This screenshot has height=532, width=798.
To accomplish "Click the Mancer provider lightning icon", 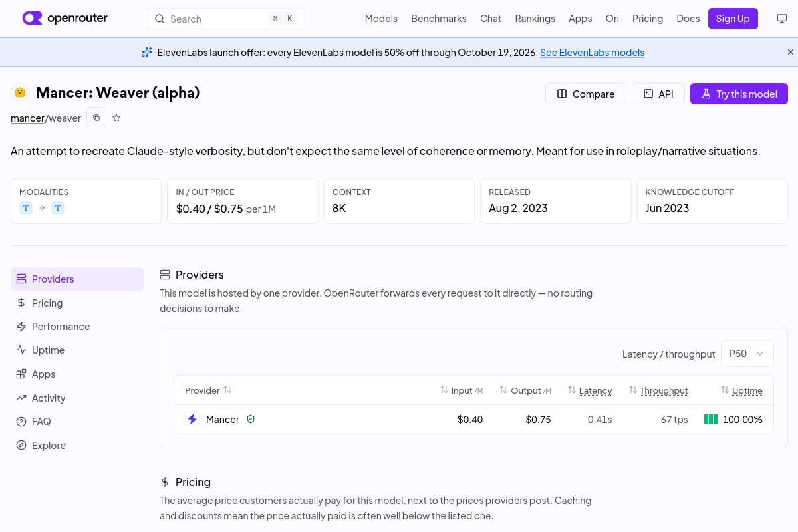I will click(192, 419).
